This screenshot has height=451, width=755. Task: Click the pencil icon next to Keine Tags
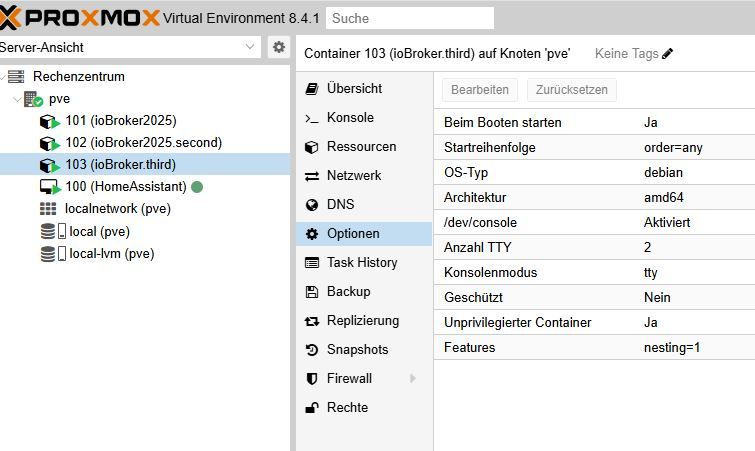tap(668, 53)
